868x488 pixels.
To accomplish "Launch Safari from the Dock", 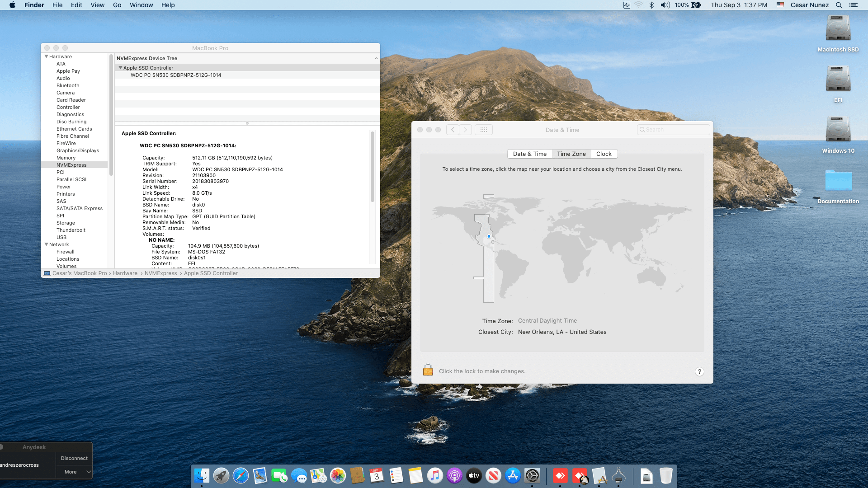I will tap(241, 475).
